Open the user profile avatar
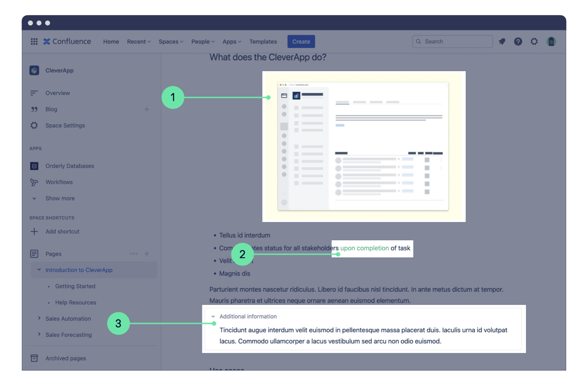Image resolution: width=588 pixels, height=385 pixels. tap(551, 41)
